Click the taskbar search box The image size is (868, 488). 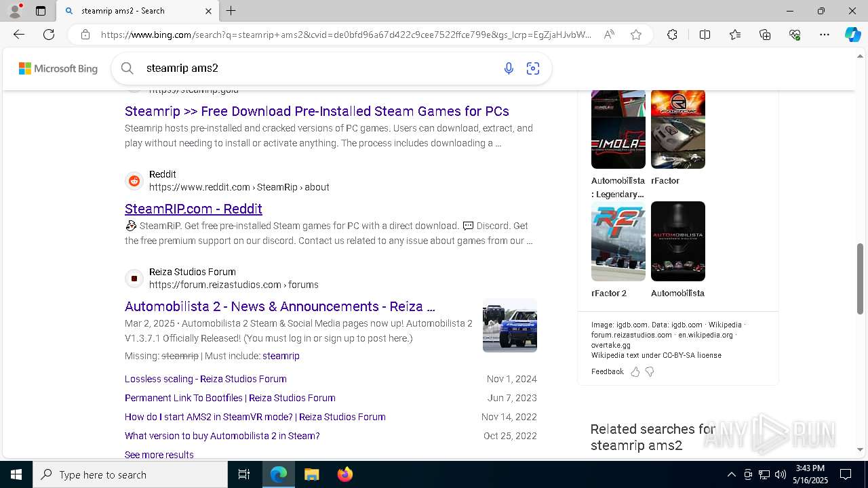pos(130,474)
